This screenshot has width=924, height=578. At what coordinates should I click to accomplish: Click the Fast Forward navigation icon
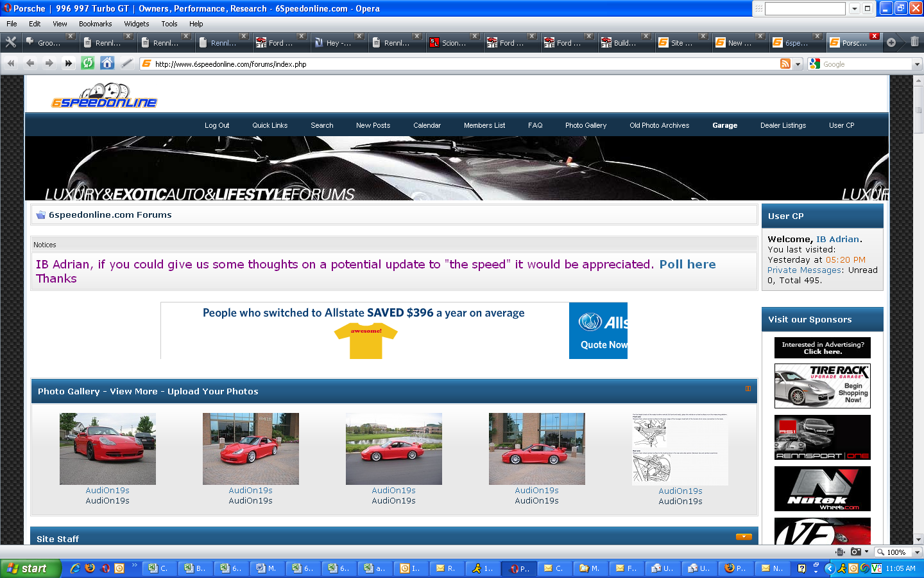coord(68,63)
